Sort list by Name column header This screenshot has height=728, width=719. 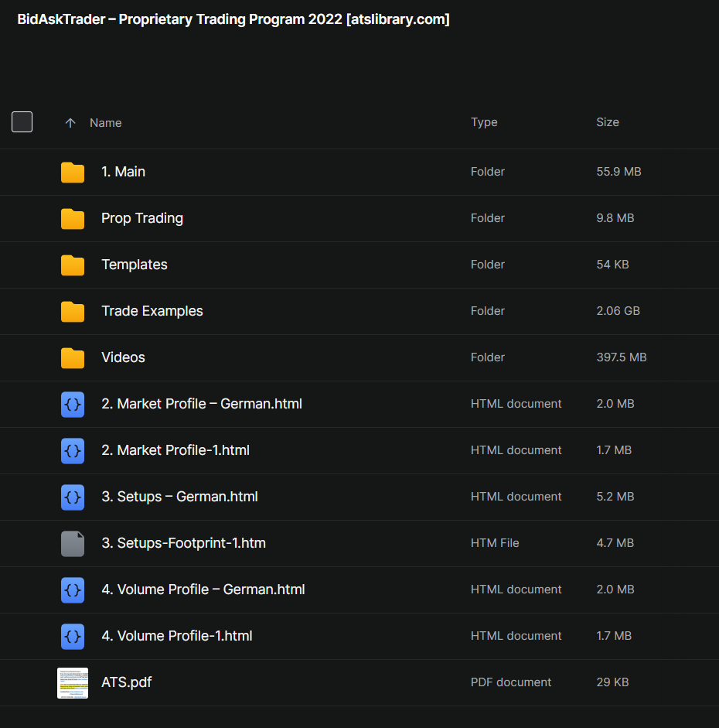pos(105,122)
